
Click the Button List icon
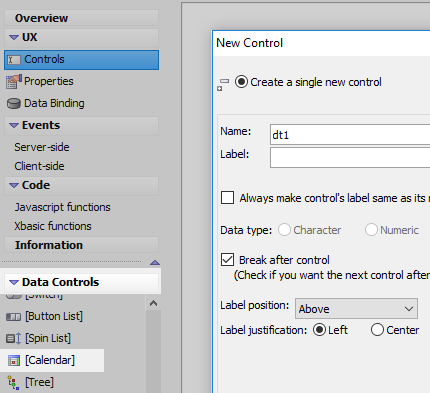click(x=13, y=317)
